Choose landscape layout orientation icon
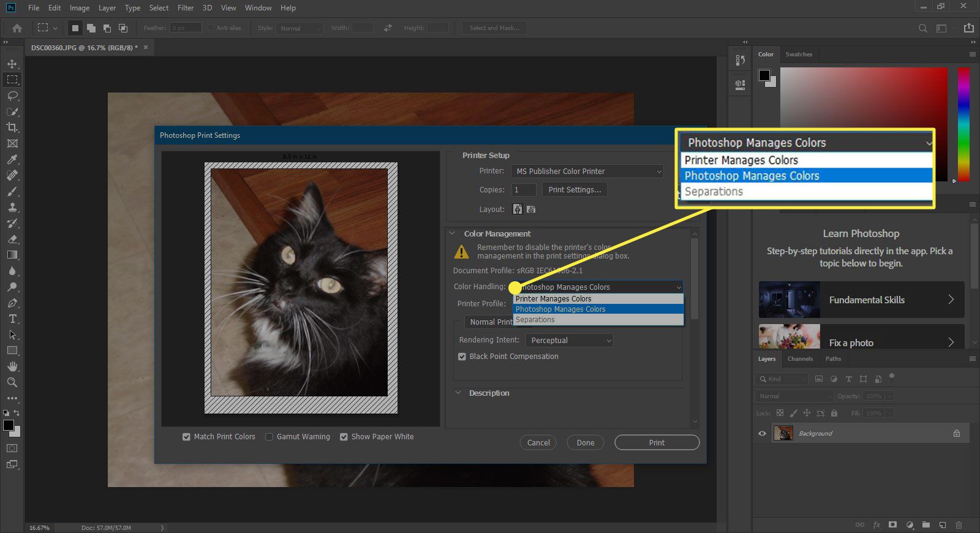The image size is (980, 533). point(531,210)
